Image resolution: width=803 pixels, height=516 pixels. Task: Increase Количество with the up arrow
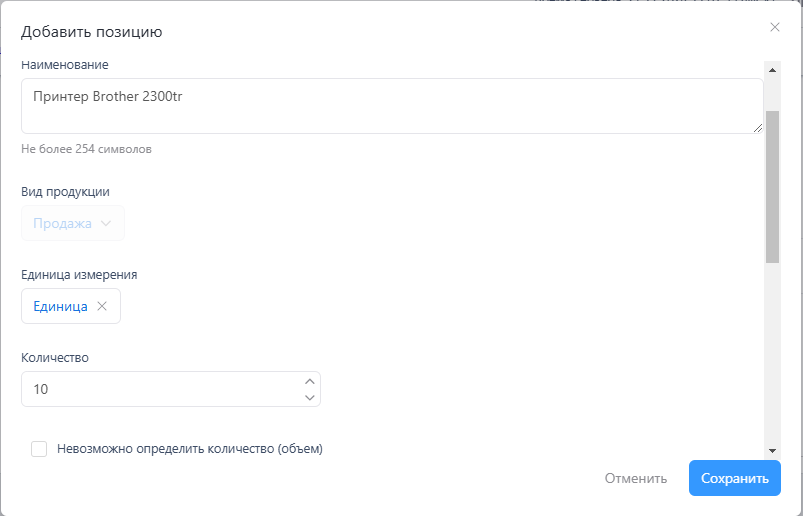(x=310, y=381)
